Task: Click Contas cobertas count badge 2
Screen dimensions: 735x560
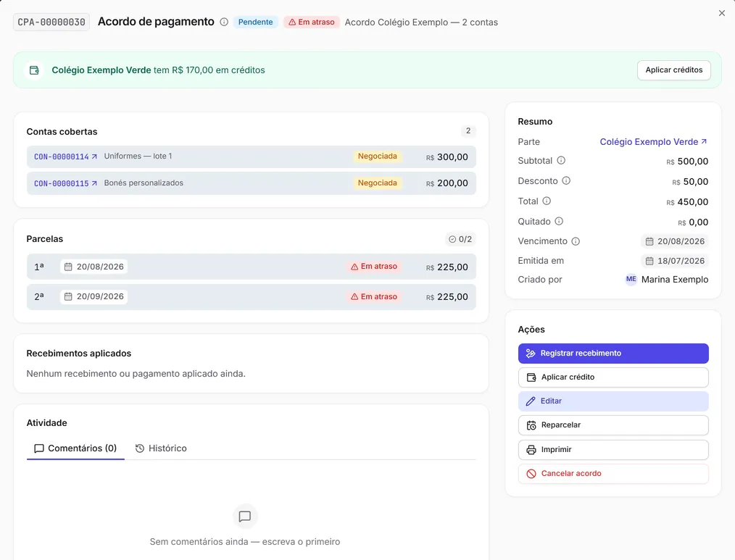Action: [468, 131]
